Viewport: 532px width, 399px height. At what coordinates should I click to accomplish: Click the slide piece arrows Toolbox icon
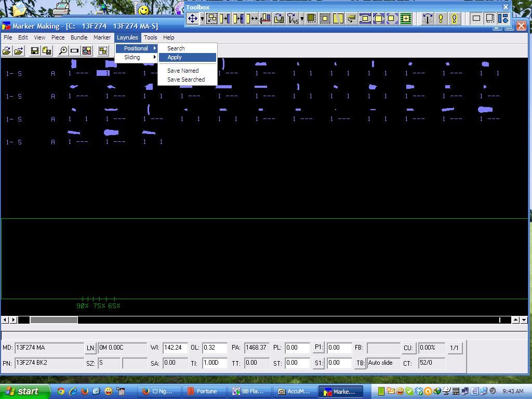(x=252, y=18)
